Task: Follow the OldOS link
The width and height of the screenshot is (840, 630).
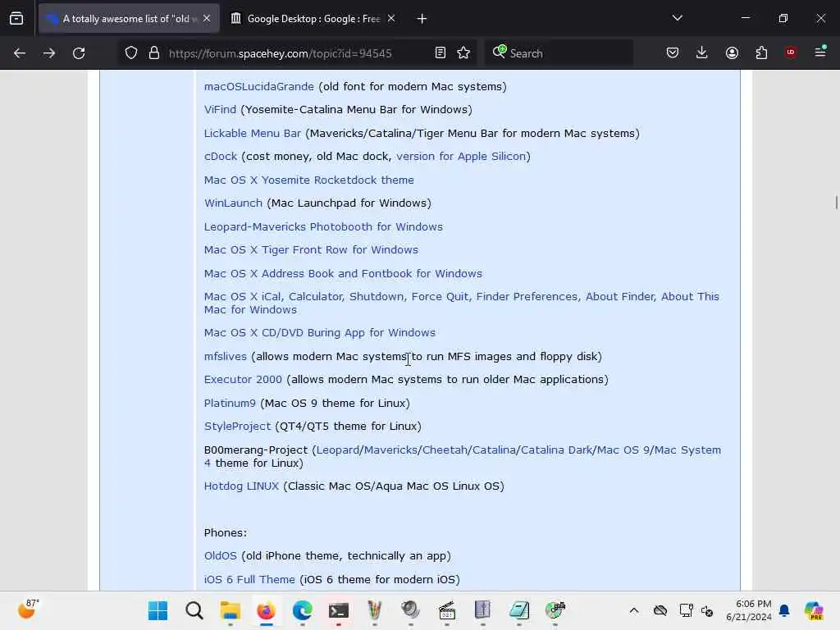Action: pyautogui.click(x=220, y=556)
